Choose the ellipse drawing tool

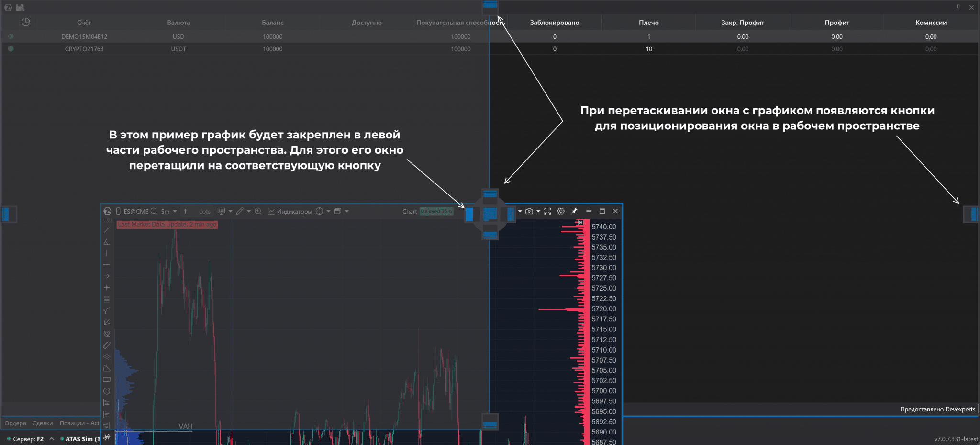pyautogui.click(x=107, y=391)
